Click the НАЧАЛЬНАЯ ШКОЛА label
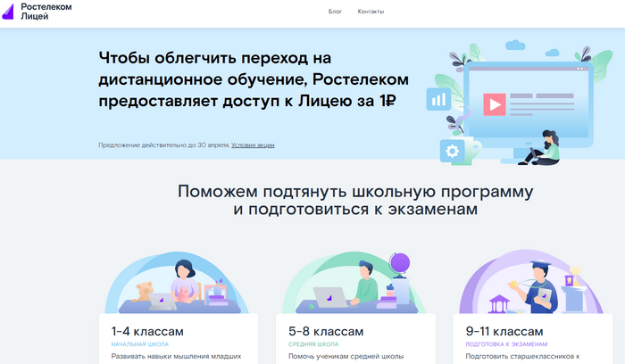The width and height of the screenshot is (625, 364). pyautogui.click(x=140, y=344)
